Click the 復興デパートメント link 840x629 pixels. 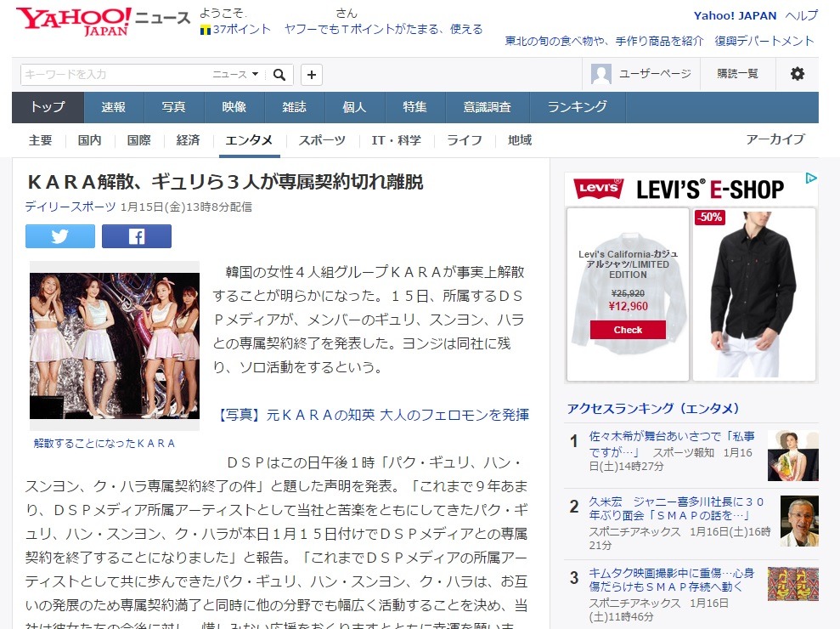764,41
